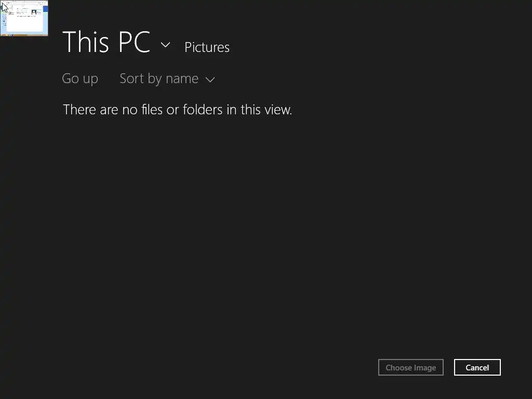Click the chevron next to Sort by name

point(210,79)
